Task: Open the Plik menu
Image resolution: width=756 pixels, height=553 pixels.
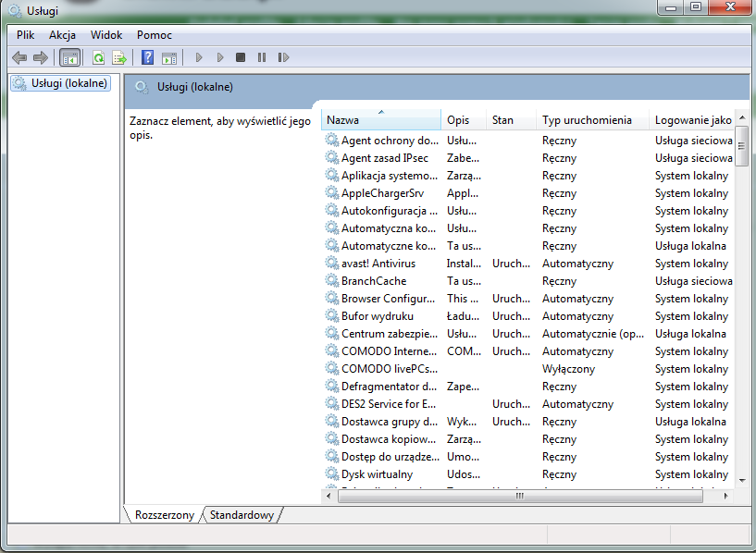Action: pos(26,35)
